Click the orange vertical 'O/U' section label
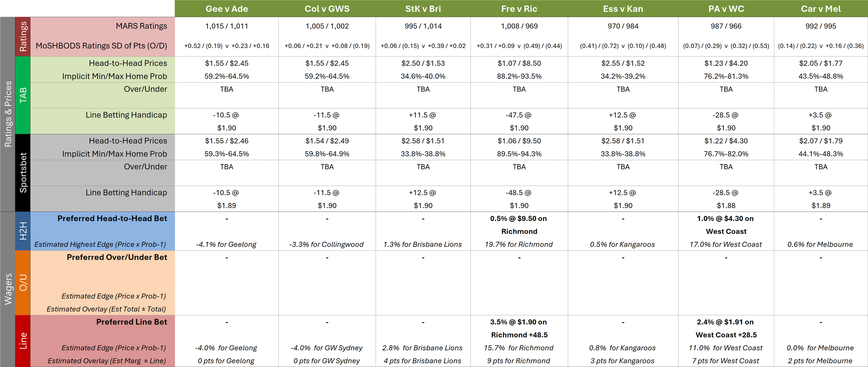This screenshot has height=367, width=868. [23, 283]
